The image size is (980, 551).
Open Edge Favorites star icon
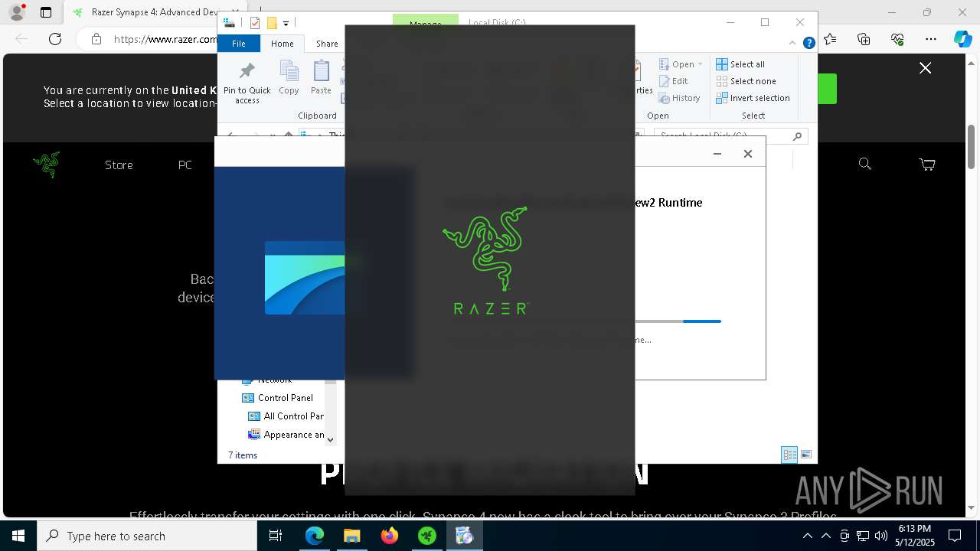[831, 39]
